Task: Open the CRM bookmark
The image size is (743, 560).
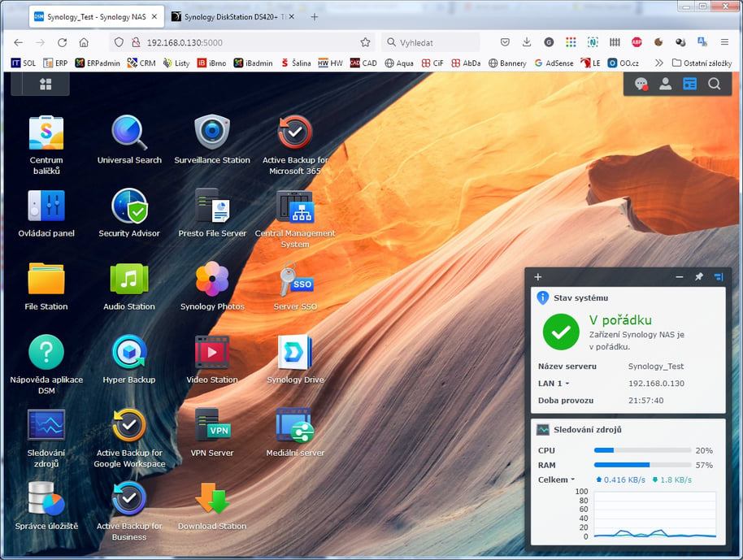Action: (141, 63)
